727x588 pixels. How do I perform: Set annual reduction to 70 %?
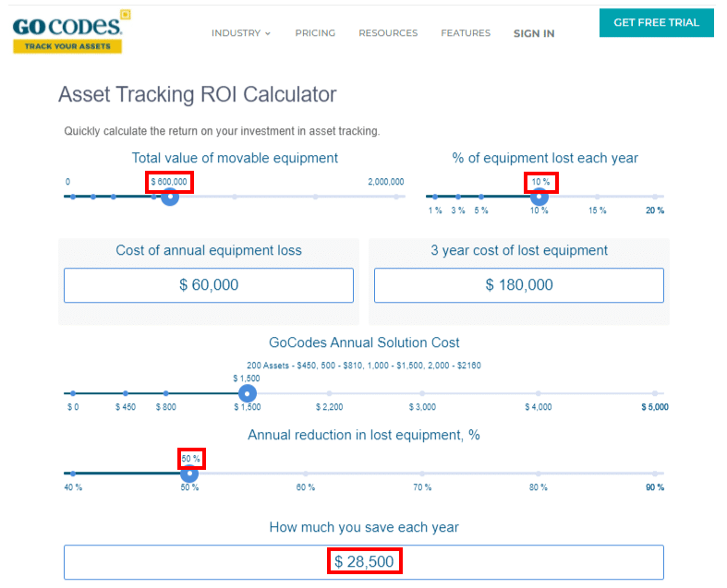pyautogui.click(x=422, y=474)
